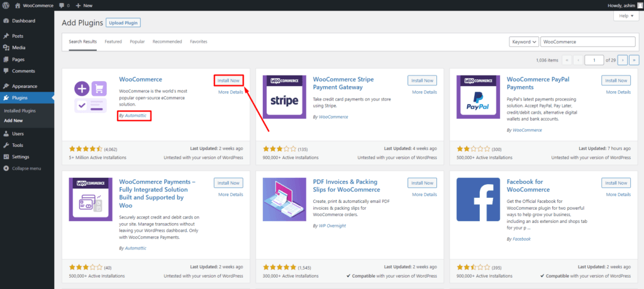Click the Facebook author link
The width and height of the screenshot is (644, 289).
(x=521, y=239)
